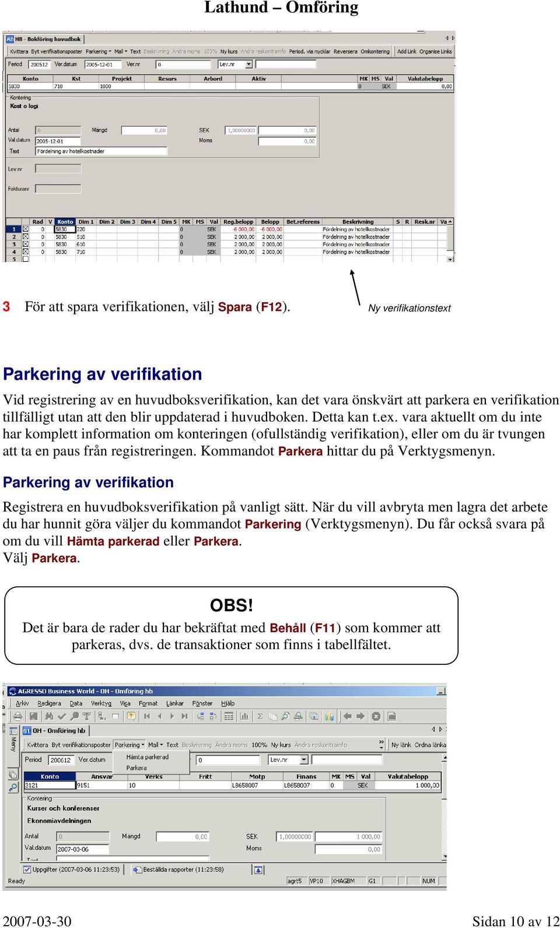This screenshot has height=928, width=560.
Task: Click the colored bar chart icon in toolbar
Action: pos(329,716)
